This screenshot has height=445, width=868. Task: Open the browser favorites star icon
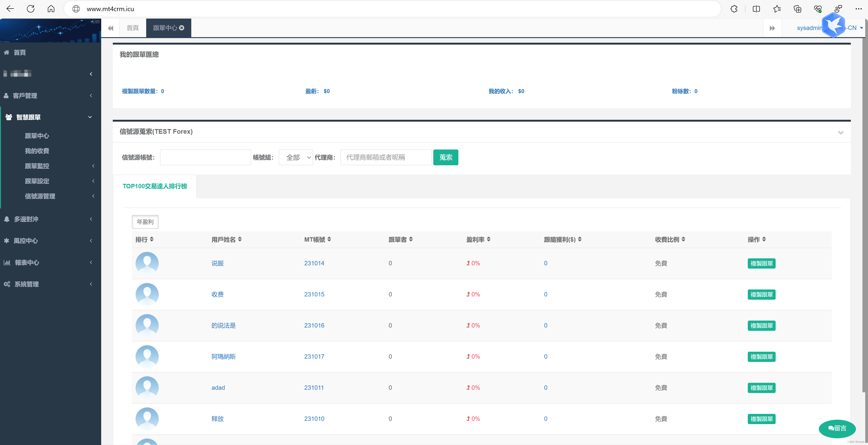tap(777, 9)
